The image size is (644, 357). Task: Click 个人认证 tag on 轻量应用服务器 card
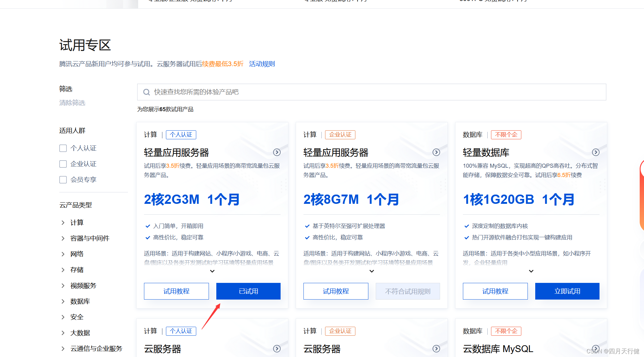point(181,135)
